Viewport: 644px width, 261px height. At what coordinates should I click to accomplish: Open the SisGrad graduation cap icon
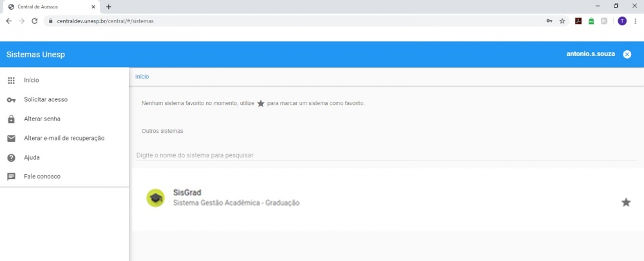155,198
